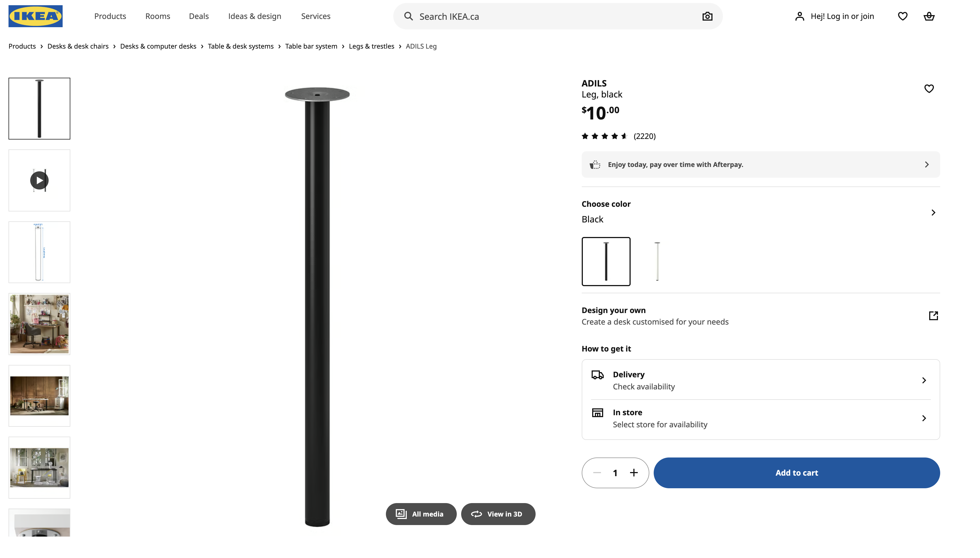
Task: Save ADILS leg to favourites
Action: [929, 88]
